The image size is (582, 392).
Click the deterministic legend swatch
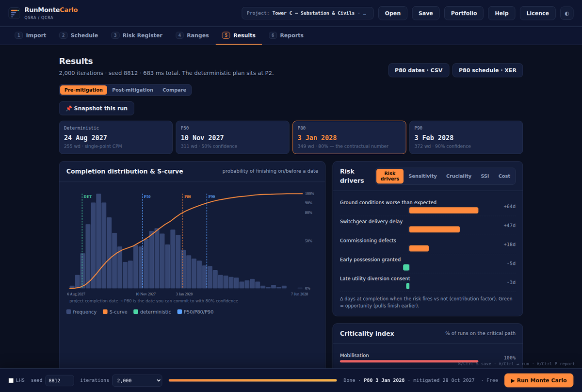[x=136, y=312]
